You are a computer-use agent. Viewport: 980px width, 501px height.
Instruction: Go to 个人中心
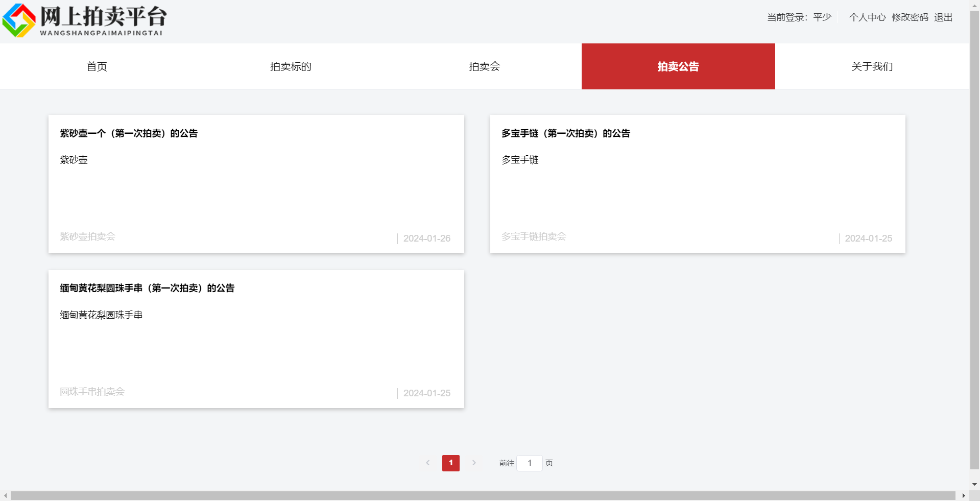click(867, 17)
